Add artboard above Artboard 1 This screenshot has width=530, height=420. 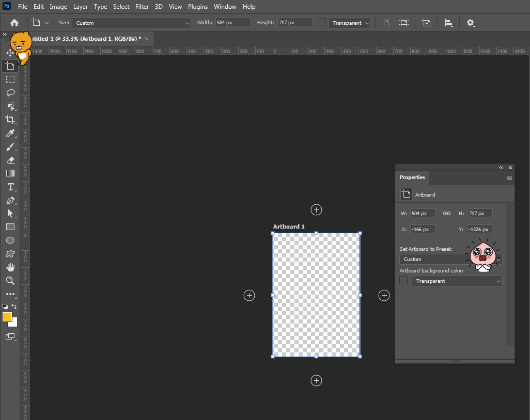tap(316, 210)
